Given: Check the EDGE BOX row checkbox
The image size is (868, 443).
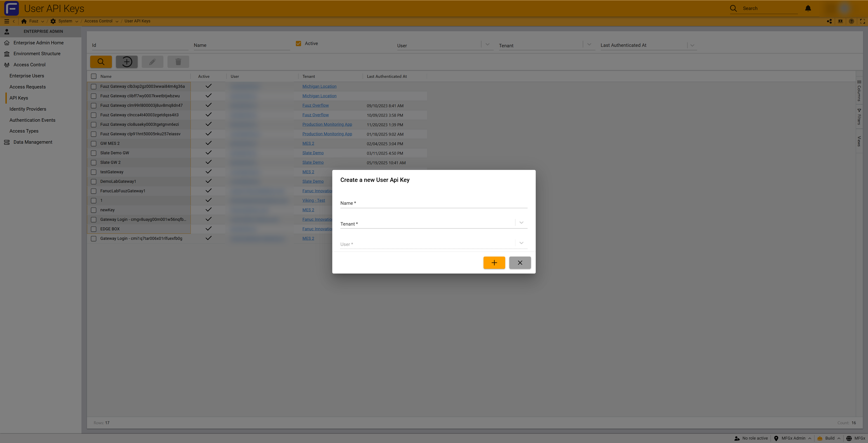Looking at the screenshot, I should coord(94,229).
